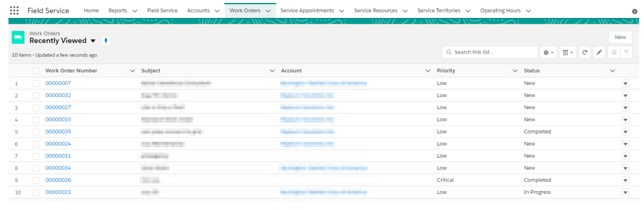
Task: Expand the Reports tab dropdown arrow
Action: pos(135,11)
